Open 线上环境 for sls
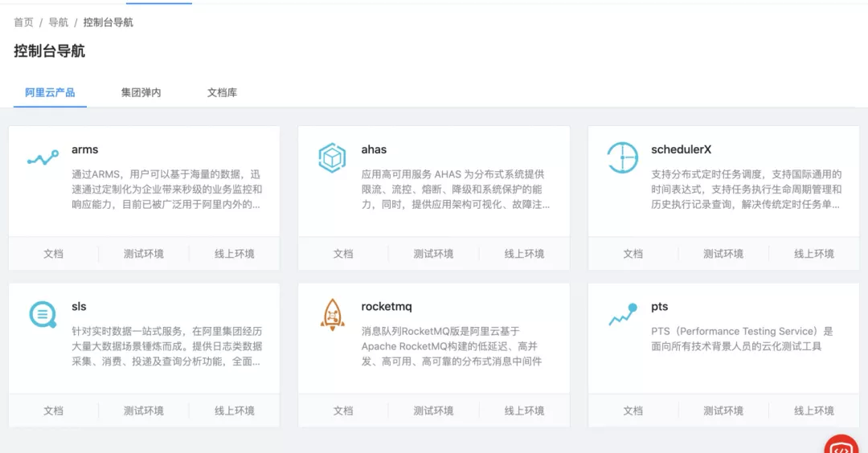The width and height of the screenshot is (868, 453). pyautogui.click(x=234, y=411)
